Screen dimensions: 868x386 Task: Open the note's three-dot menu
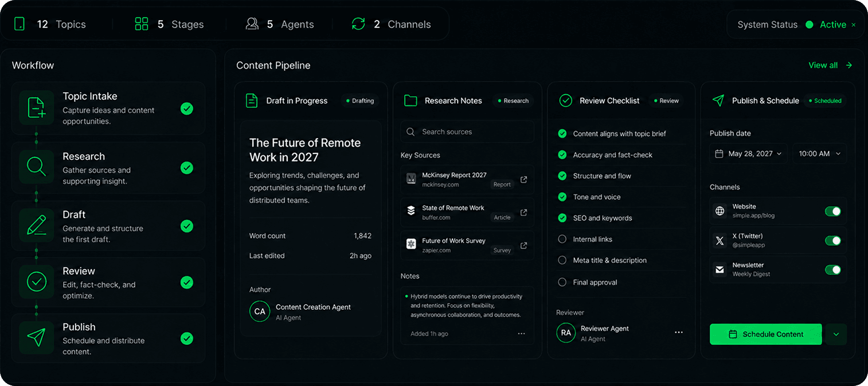point(521,333)
